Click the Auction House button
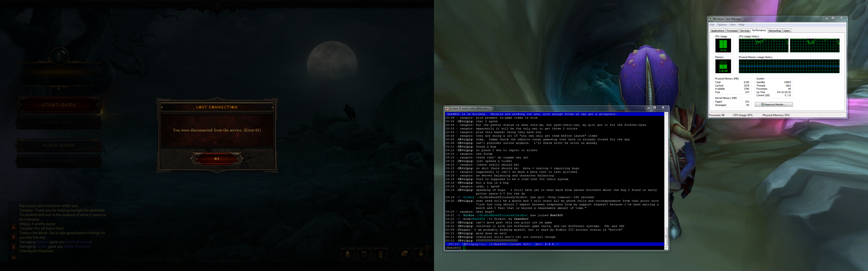This screenshot has width=868, height=271. click(59, 161)
